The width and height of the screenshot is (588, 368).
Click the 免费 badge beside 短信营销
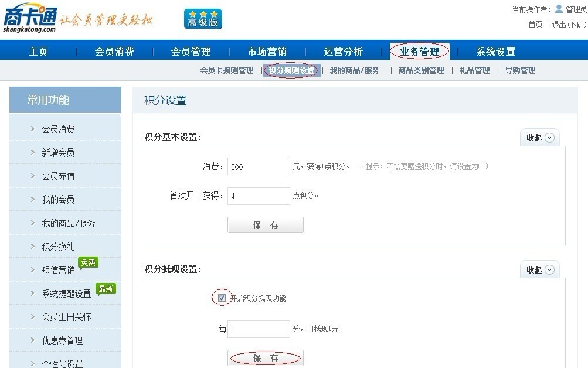(89, 263)
